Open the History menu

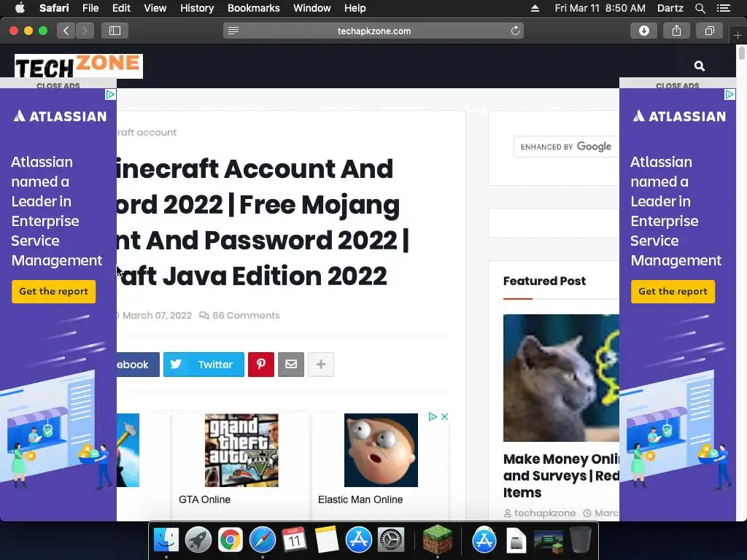coord(197,8)
